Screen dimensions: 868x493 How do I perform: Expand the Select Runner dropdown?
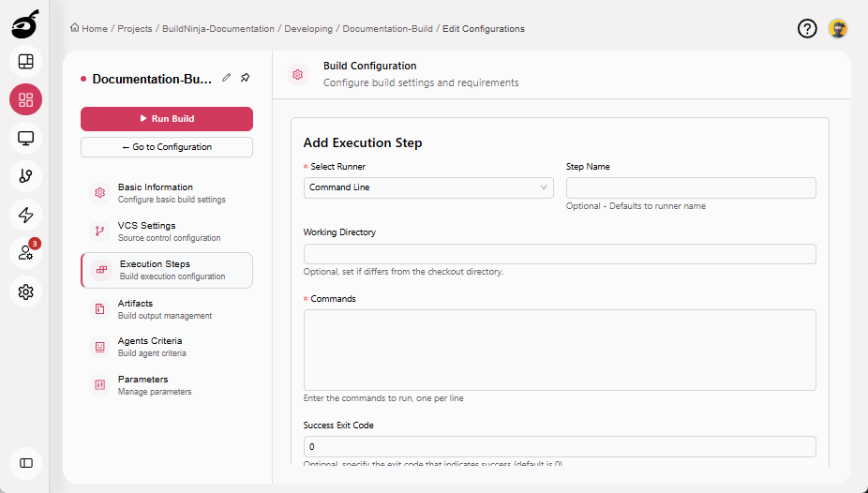click(428, 187)
